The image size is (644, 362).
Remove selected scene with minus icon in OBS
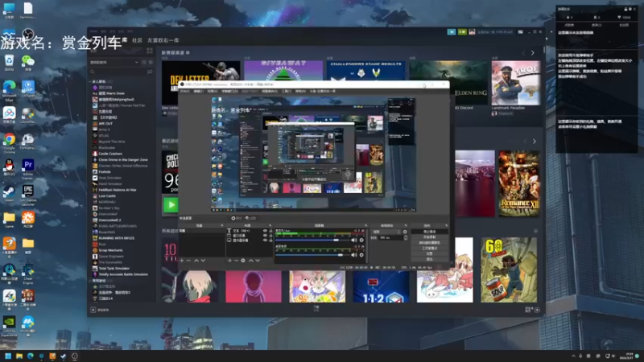[188, 260]
